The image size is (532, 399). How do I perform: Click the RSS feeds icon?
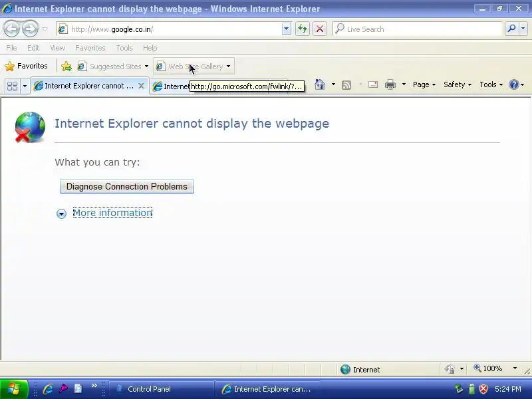pos(346,85)
